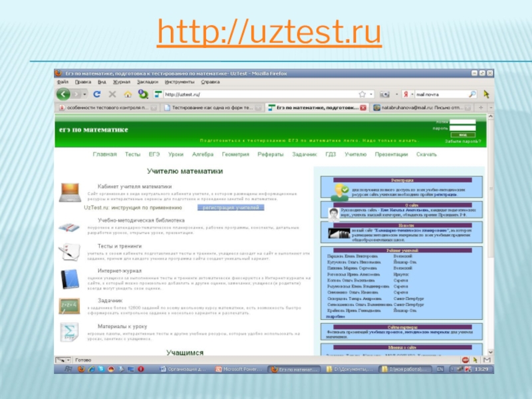Click the yellow pointer icon in status bar

475,360
